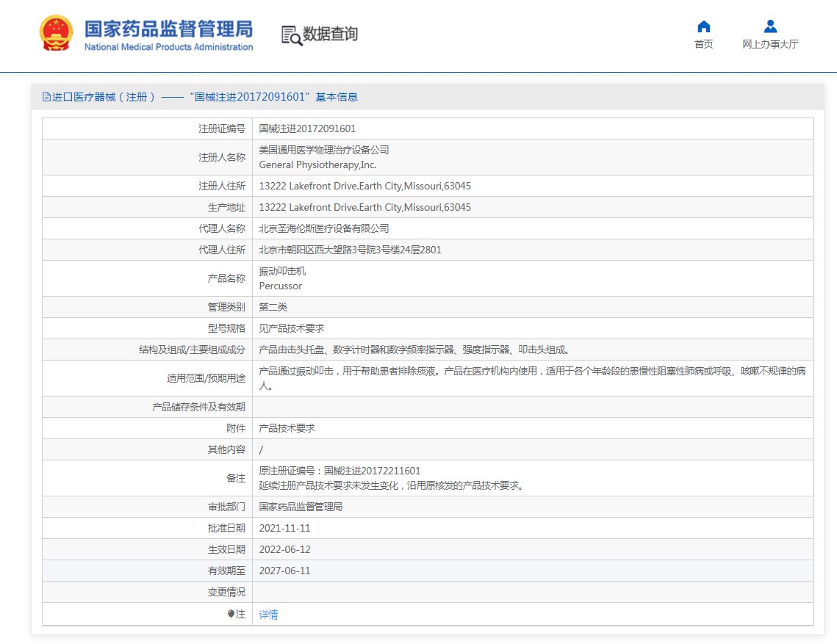Click the 其他内容 label
This screenshot has height=644, width=837.
click(226, 450)
